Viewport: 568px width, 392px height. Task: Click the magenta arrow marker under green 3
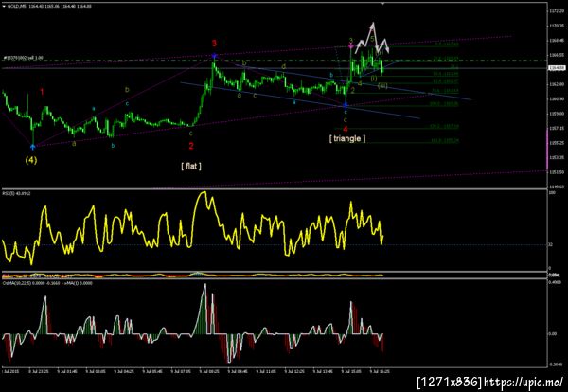tap(350, 46)
